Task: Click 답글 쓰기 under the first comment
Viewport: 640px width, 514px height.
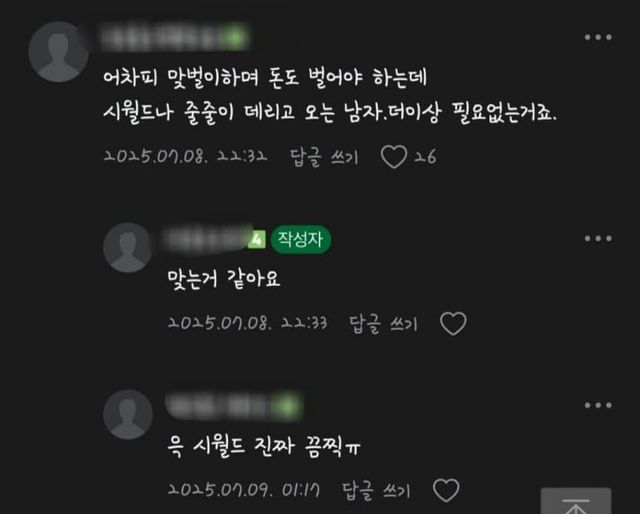Action: (324, 157)
